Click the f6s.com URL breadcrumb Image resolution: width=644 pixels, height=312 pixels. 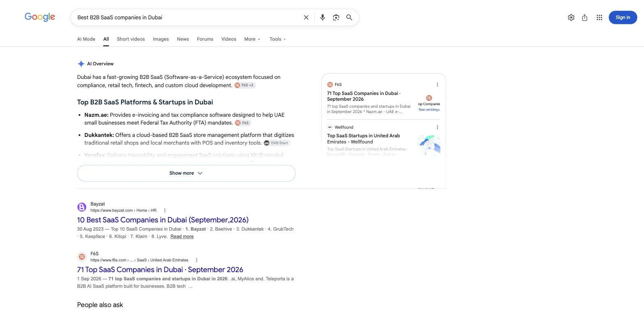139,260
